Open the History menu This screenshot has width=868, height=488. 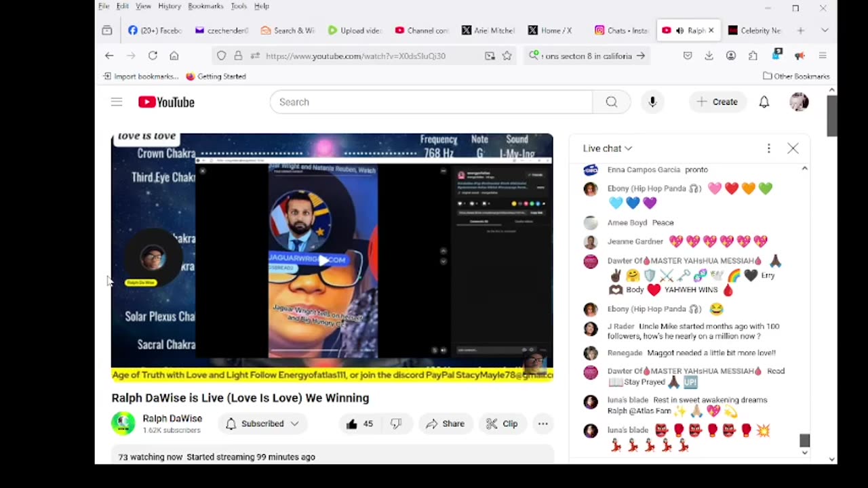coord(170,6)
